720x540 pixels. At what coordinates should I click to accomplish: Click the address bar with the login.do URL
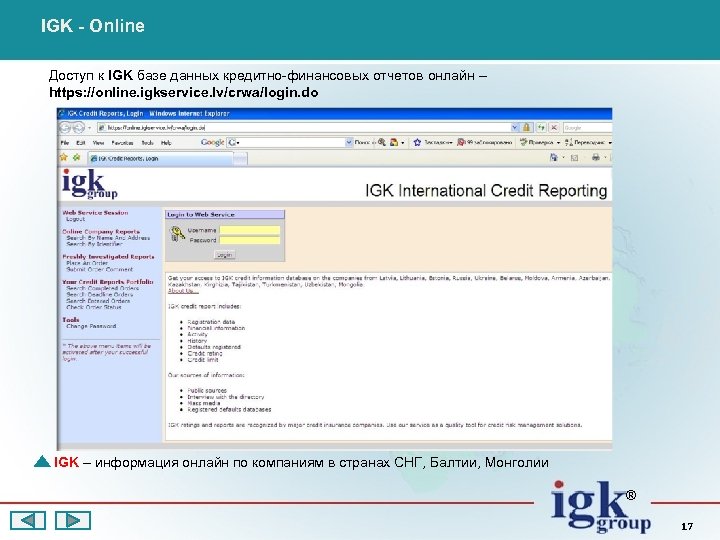tap(304, 128)
